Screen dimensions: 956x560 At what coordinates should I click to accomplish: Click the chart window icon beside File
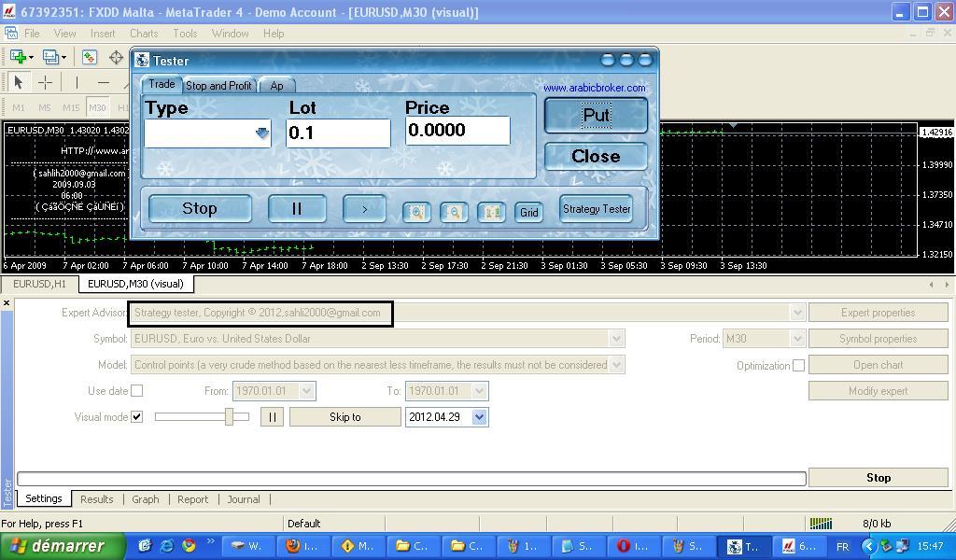point(11,33)
